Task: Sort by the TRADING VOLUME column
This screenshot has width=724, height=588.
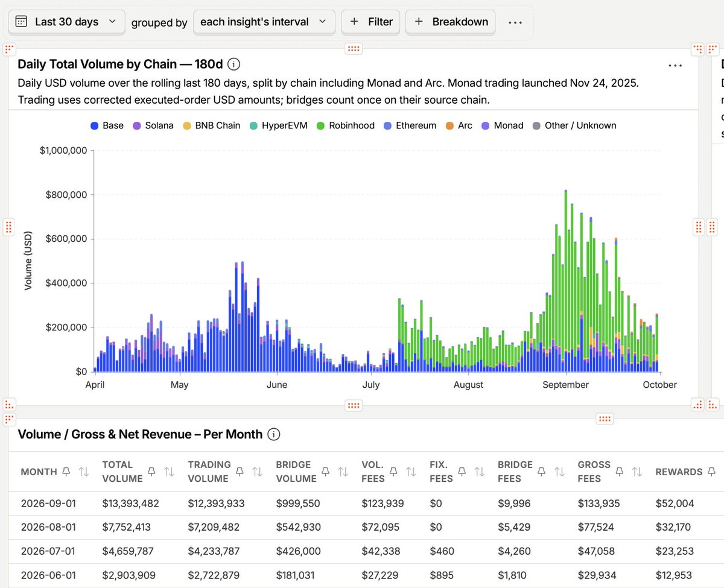Action: 257,472
